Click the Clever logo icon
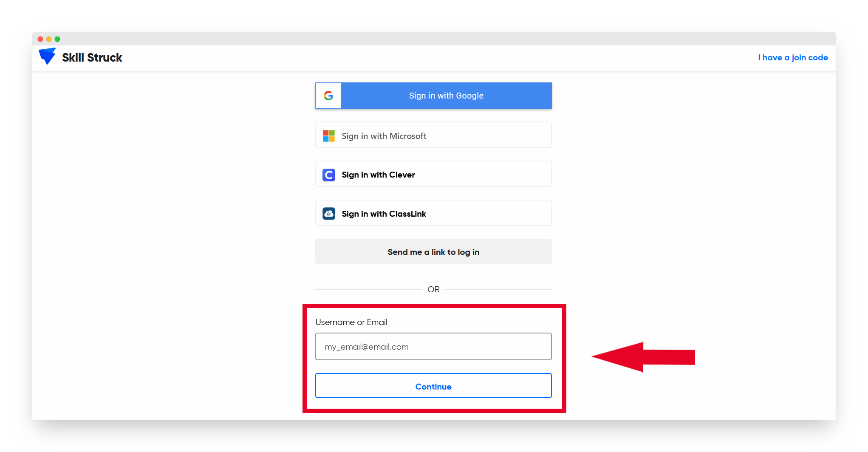The width and height of the screenshot is (868, 452). (x=329, y=175)
